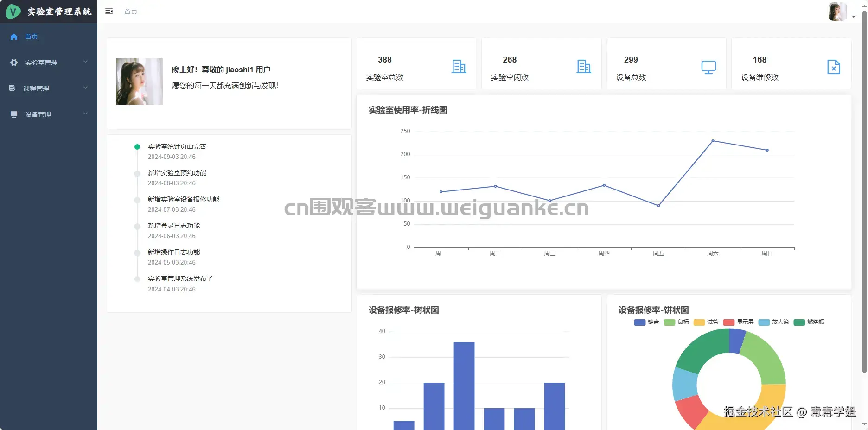Click the profile photo in welcome card

[140, 82]
